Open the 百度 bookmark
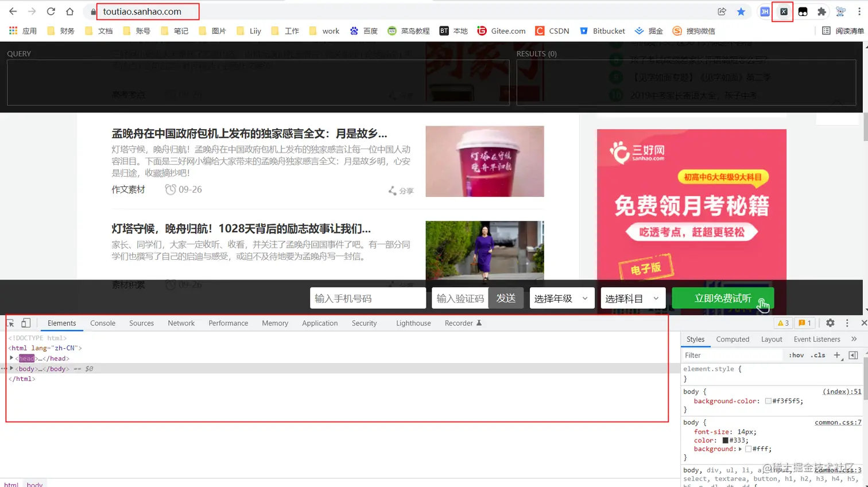This screenshot has height=487, width=868. (x=364, y=31)
